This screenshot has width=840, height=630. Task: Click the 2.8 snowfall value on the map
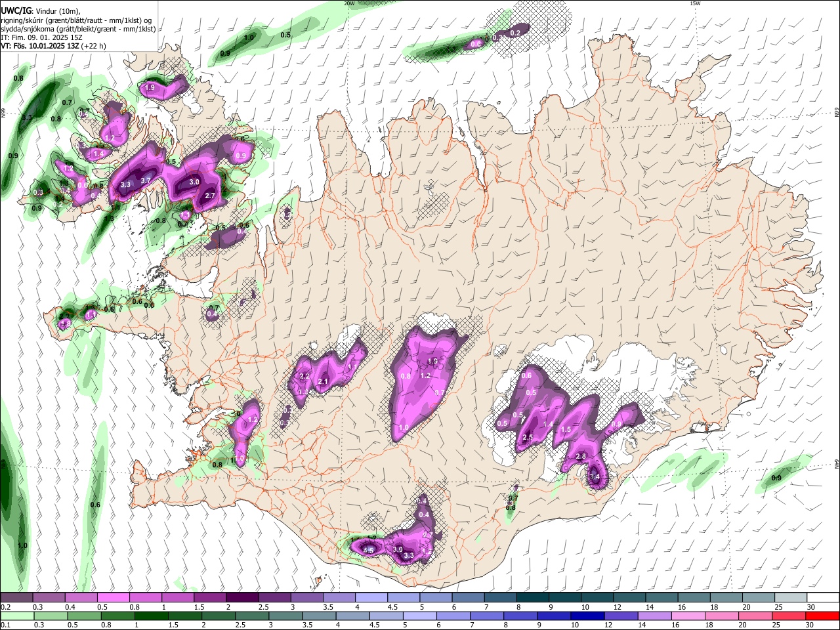(580, 457)
